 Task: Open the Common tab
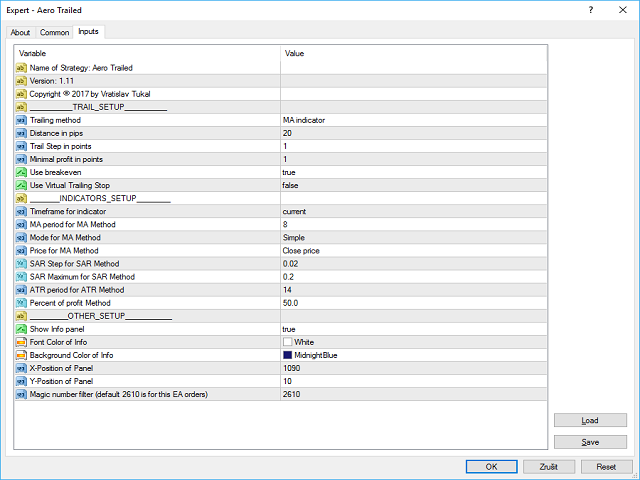point(54,32)
